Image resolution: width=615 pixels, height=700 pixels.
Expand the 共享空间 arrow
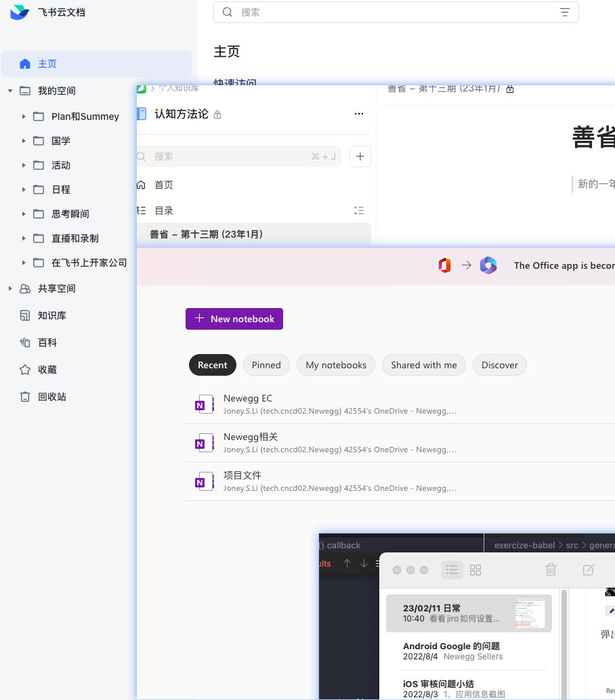click(x=10, y=288)
